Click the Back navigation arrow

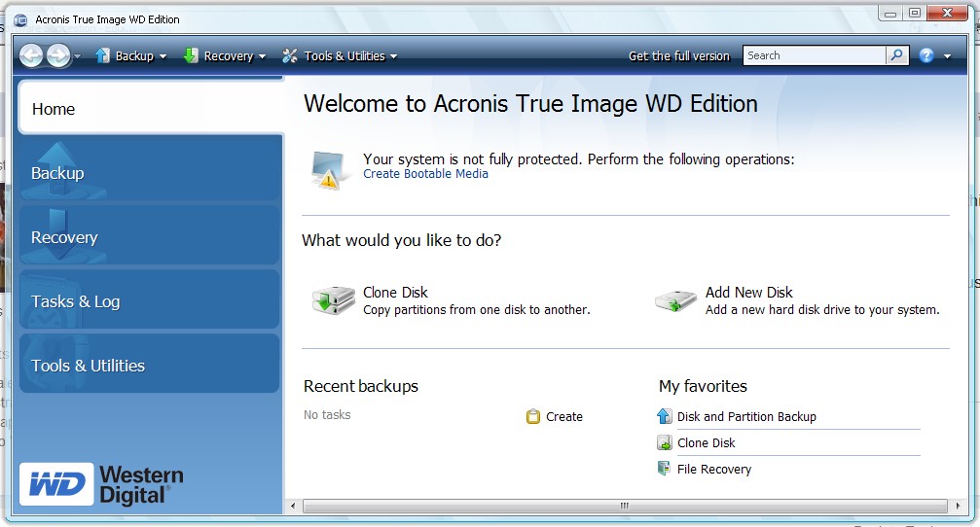(30, 55)
